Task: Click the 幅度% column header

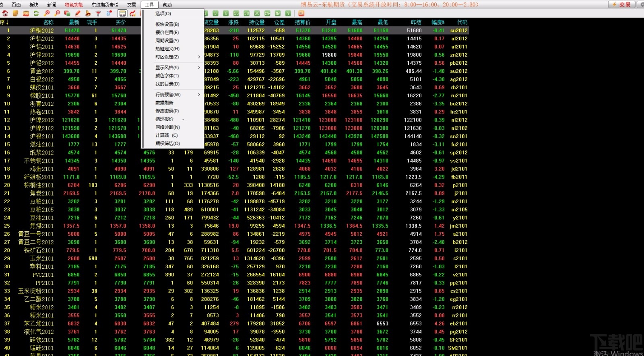Action: [x=438, y=23]
